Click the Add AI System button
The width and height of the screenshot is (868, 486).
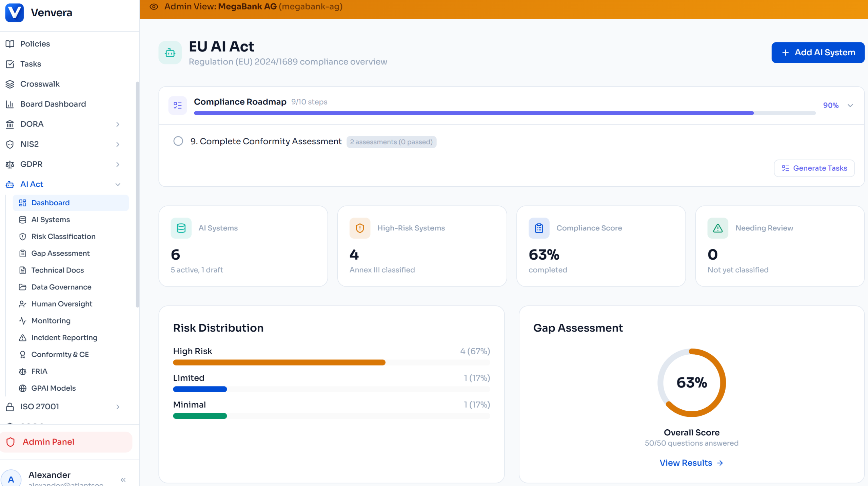click(818, 52)
